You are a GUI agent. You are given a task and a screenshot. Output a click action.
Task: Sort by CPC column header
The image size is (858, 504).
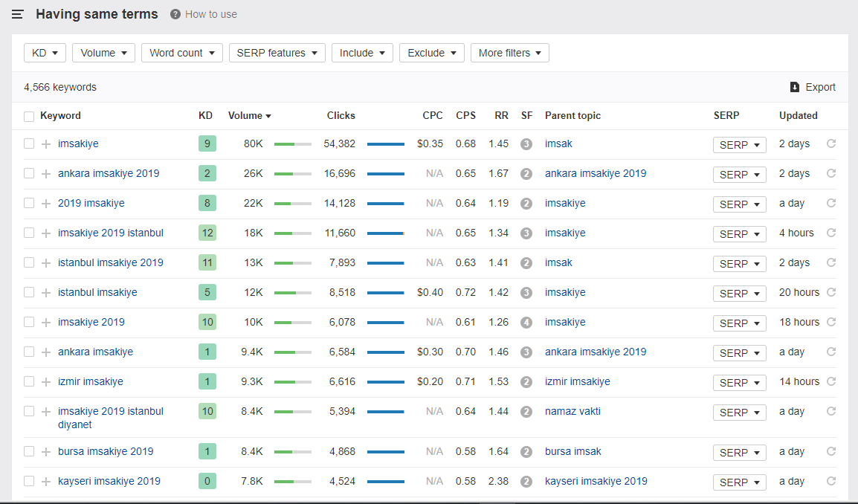pos(432,115)
